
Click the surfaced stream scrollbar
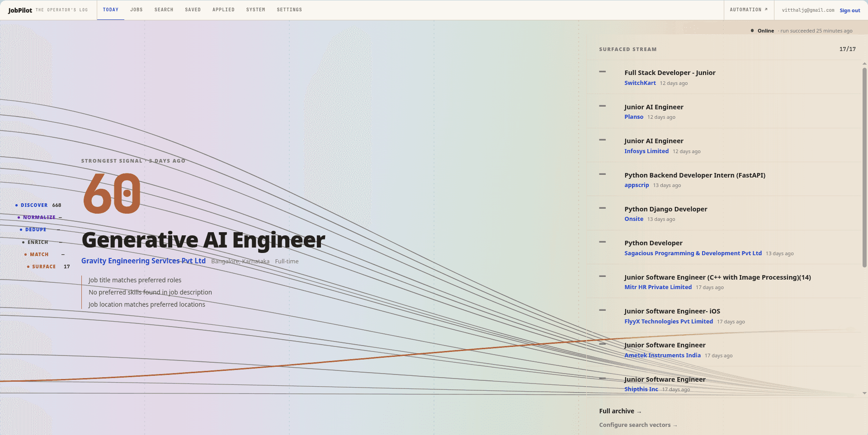click(864, 167)
